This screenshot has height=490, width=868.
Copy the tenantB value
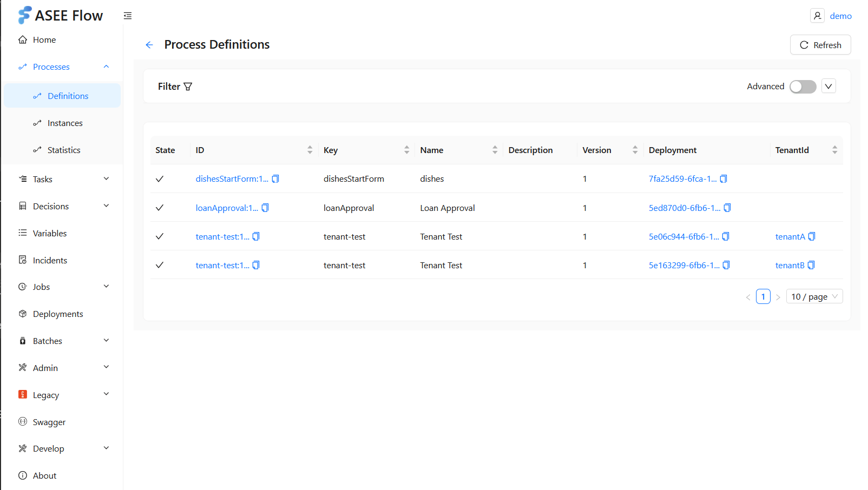coord(811,265)
